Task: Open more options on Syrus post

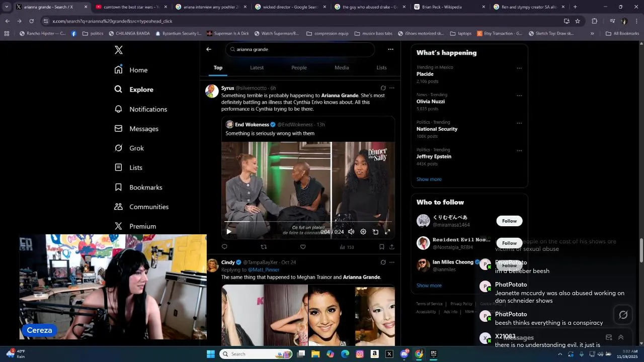Action: (392, 88)
